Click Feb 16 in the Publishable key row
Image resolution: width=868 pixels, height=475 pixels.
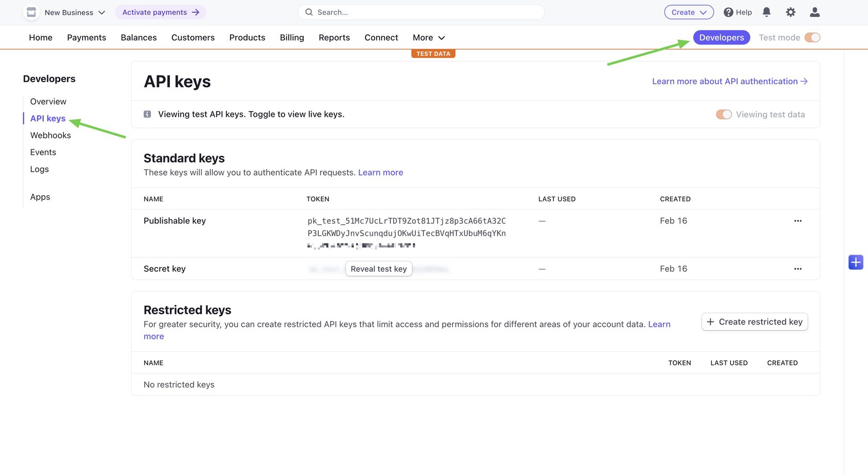click(x=673, y=221)
